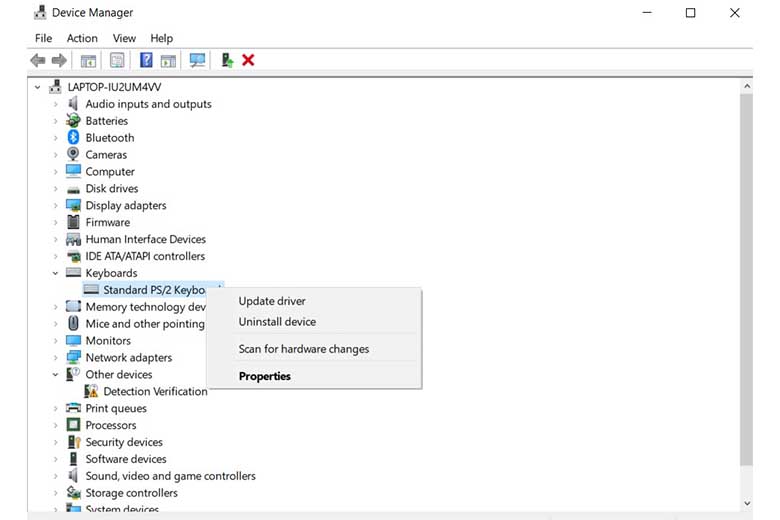780x520 pixels.
Task: Open the Action menu
Action: (82, 38)
